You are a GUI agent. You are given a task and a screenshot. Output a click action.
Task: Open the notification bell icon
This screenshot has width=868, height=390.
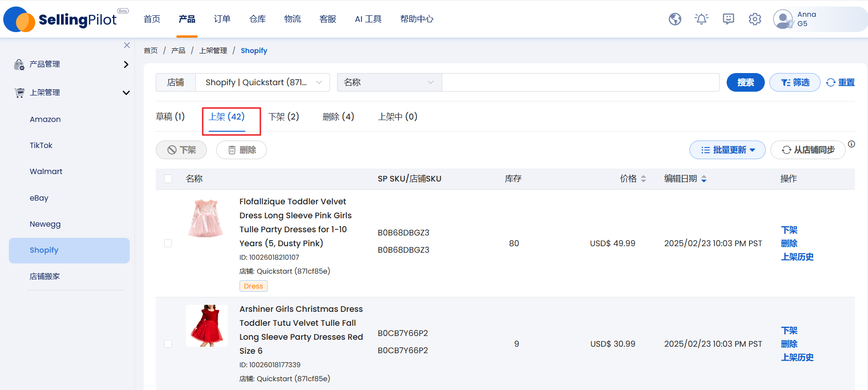click(x=702, y=19)
